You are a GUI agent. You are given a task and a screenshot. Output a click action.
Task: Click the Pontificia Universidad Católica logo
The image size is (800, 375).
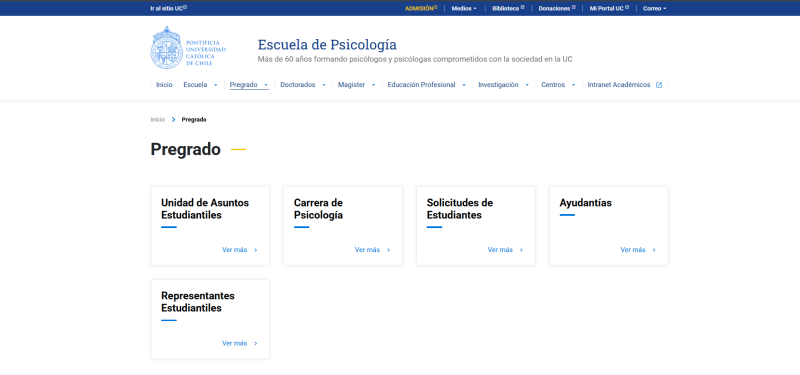coord(188,47)
